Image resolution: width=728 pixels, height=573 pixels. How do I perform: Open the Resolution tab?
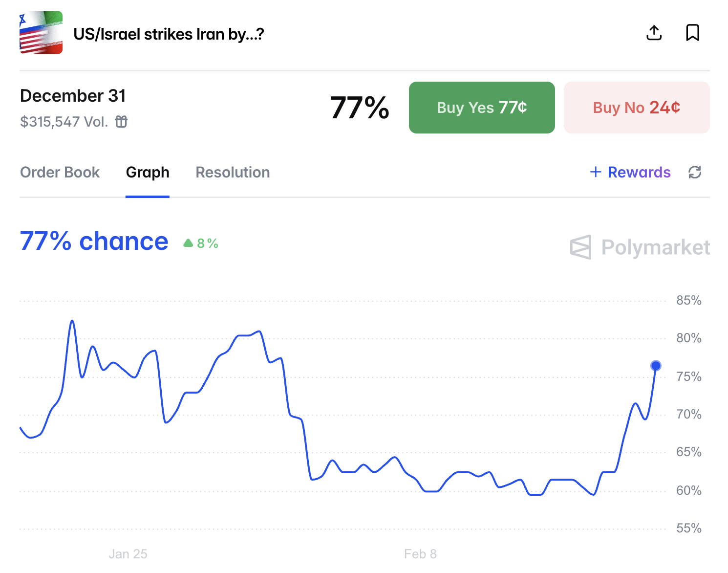click(x=233, y=172)
